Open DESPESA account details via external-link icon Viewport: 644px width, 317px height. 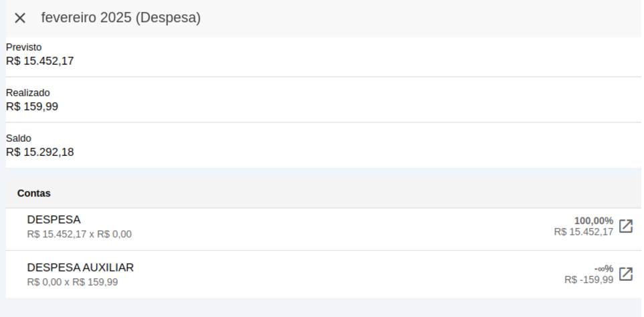point(625,226)
